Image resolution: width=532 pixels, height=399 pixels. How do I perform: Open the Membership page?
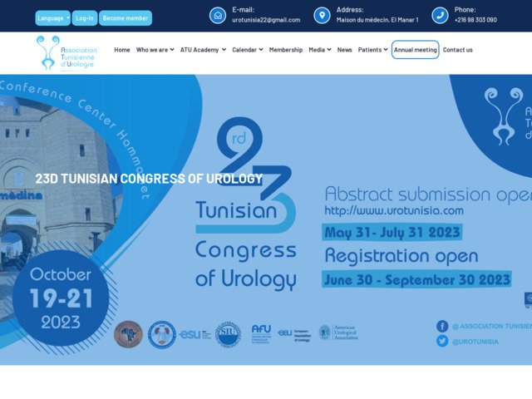coord(286,50)
